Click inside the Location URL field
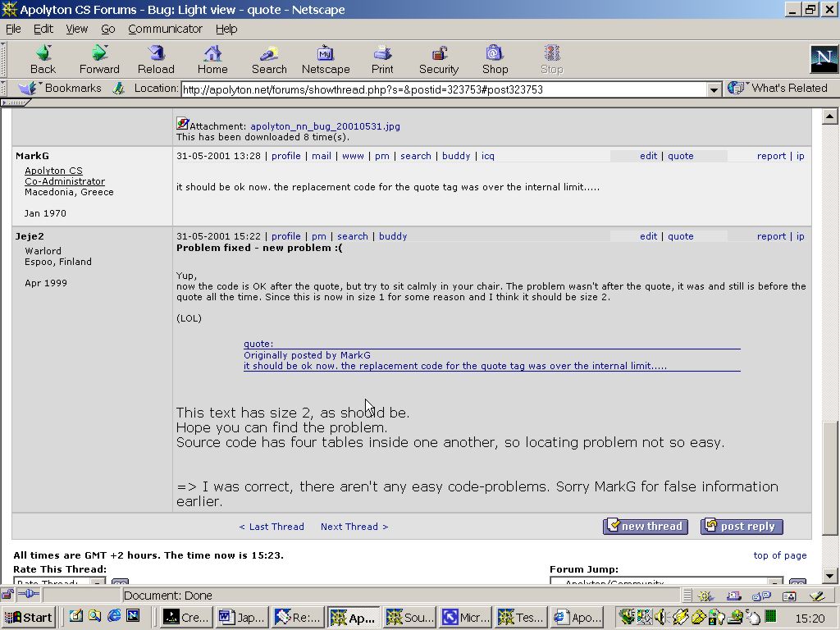The image size is (840, 630). tap(443, 89)
